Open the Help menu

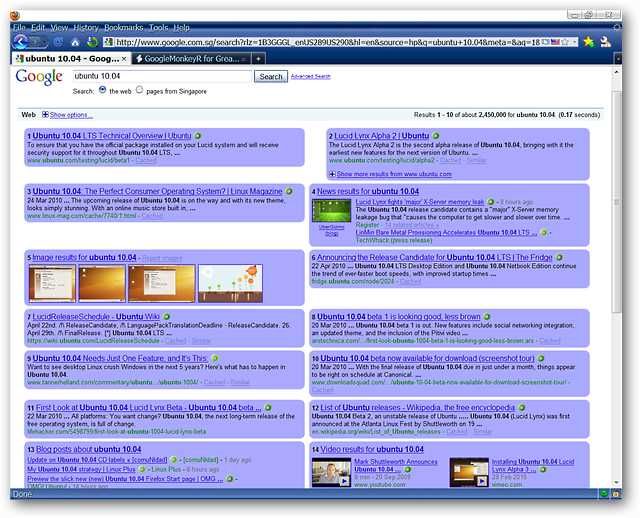point(181,27)
